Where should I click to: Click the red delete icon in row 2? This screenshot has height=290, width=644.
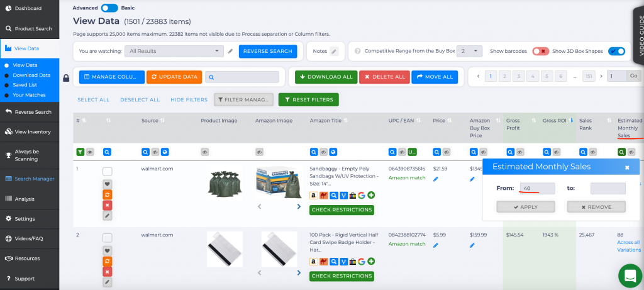[x=107, y=272]
